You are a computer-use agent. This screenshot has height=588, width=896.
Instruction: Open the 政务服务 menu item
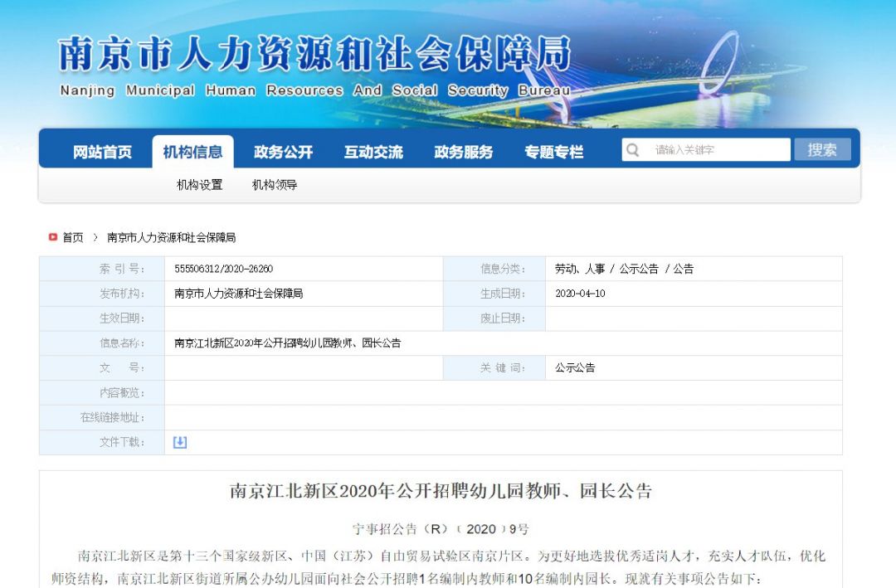[464, 152]
